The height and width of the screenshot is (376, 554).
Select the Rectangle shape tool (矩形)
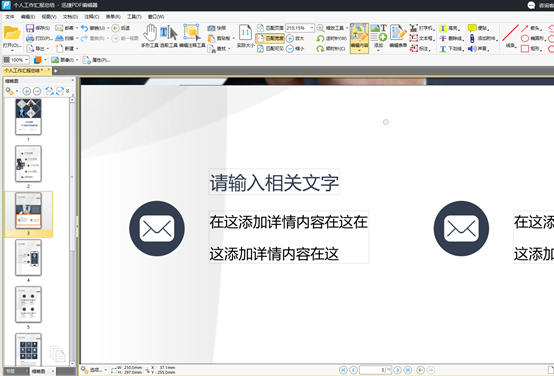[532, 48]
